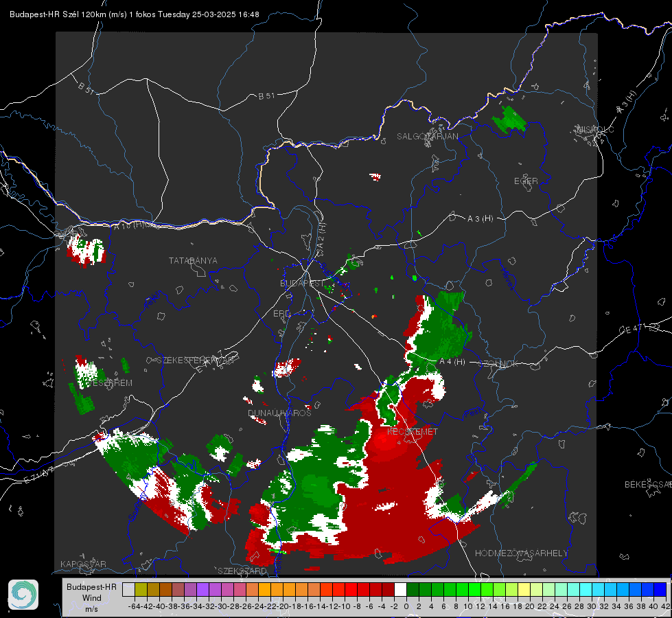Select the HÓDMEZŐVÁSÁRHELY city label

521,553
